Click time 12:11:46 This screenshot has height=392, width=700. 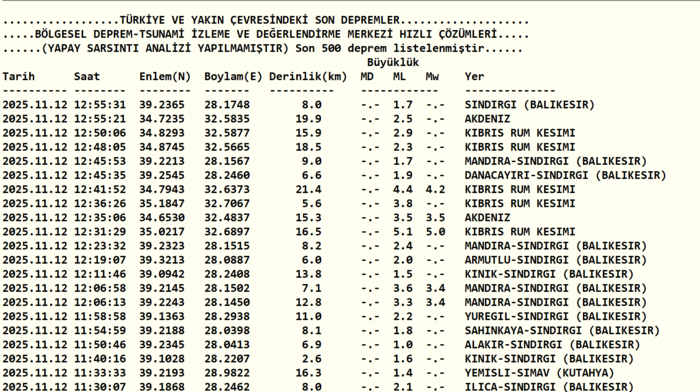pyautogui.click(x=100, y=274)
